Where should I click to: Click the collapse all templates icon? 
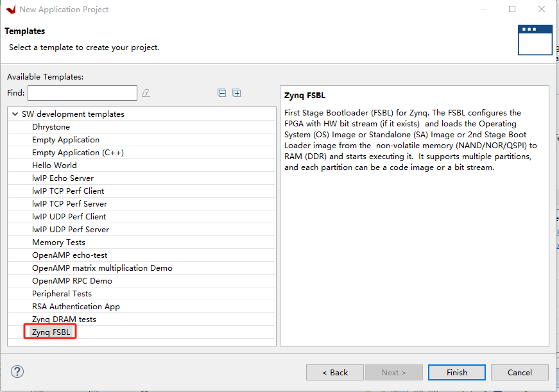tap(222, 93)
